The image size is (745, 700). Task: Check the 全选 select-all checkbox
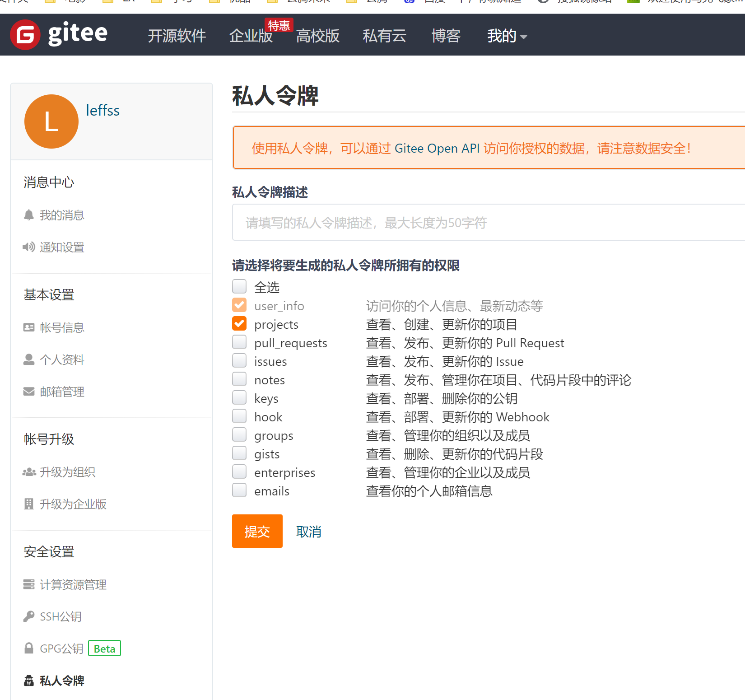pyautogui.click(x=239, y=286)
